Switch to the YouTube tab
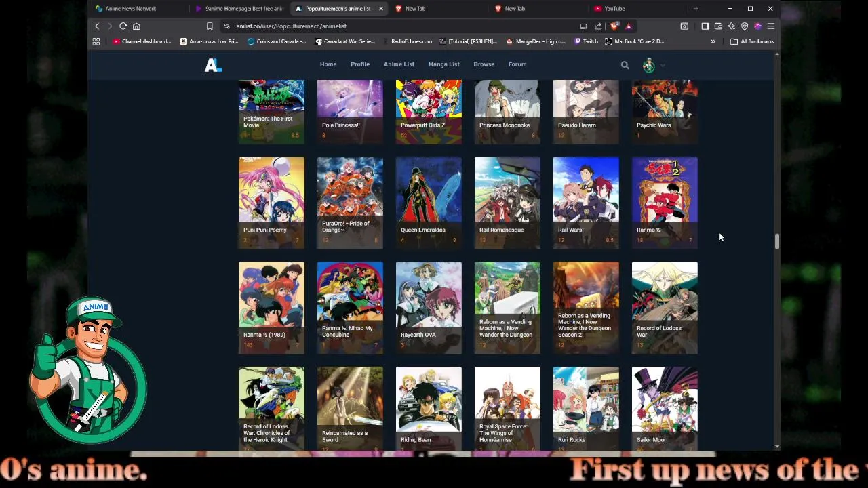 click(637, 9)
